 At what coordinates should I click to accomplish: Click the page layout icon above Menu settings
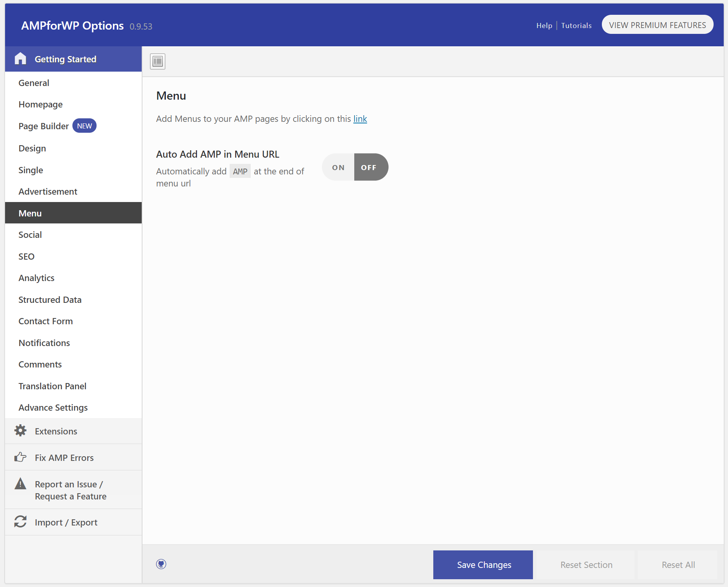(x=157, y=61)
